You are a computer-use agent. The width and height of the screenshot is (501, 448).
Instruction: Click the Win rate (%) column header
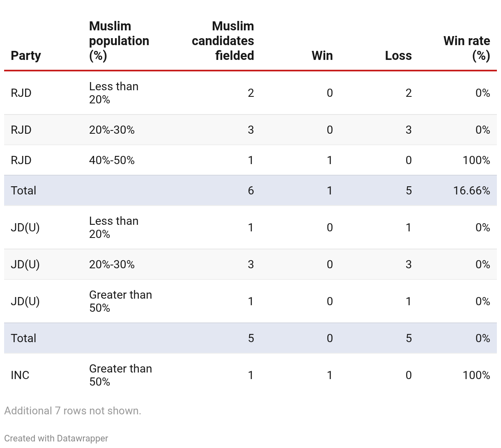(467, 48)
